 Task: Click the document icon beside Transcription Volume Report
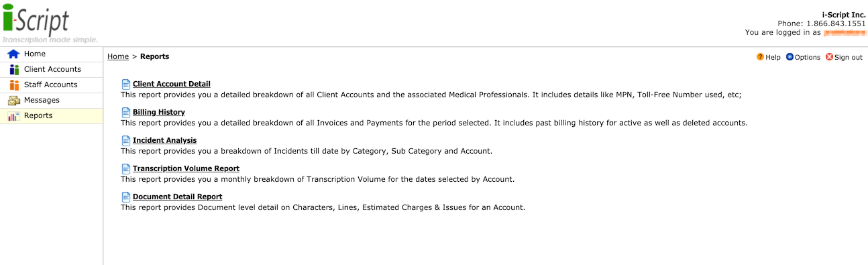(x=125, y=168)
